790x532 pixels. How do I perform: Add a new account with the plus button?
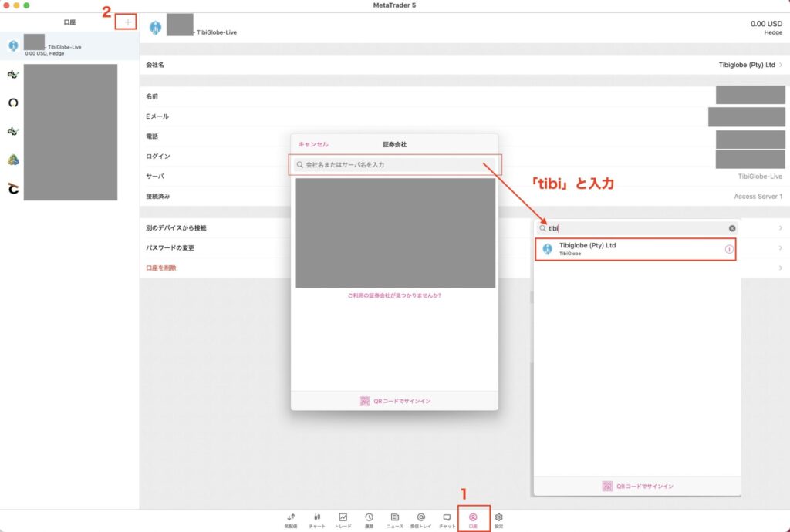click(127, 22)
